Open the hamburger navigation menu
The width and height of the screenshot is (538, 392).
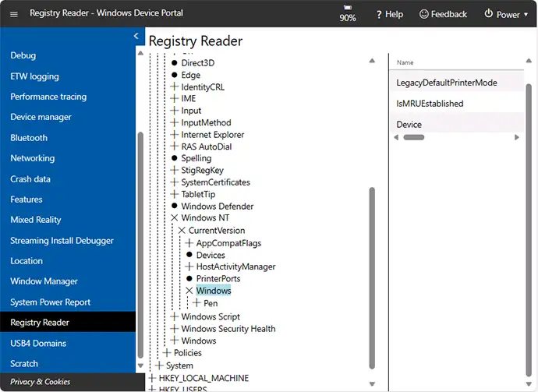pos(14,14)
